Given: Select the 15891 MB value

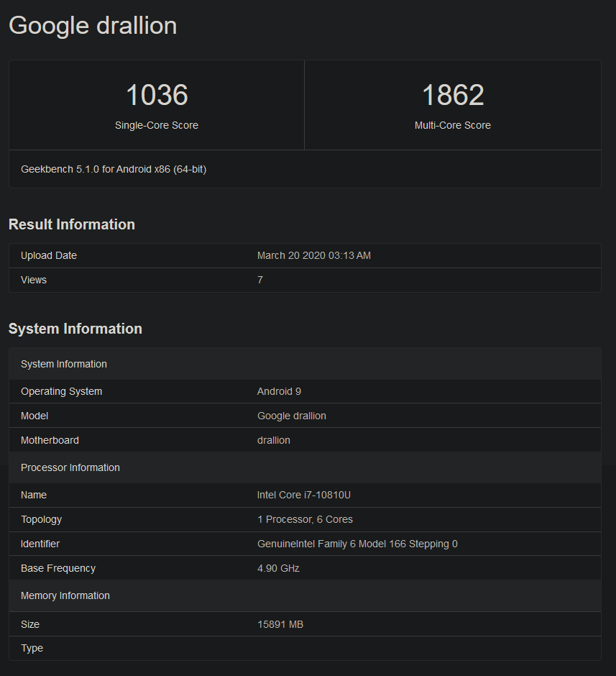Looking at the screenshot, I should pyautogui.click(x=280, y=625).
